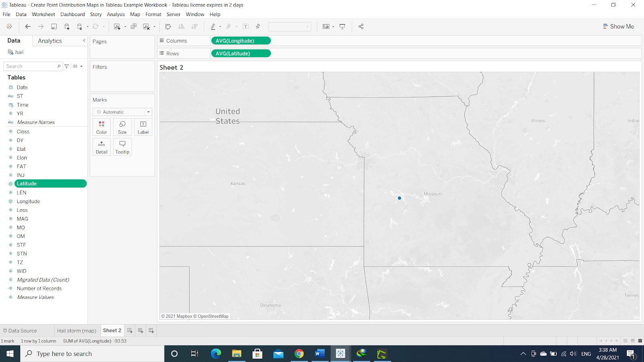Switch to Show Filmstrip view
The height and width of the screenshot is (362, 644).
point(633,341)
